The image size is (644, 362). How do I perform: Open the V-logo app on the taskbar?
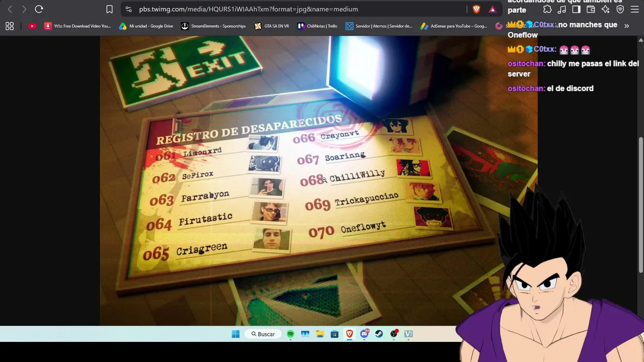click(x=409, y=334)
